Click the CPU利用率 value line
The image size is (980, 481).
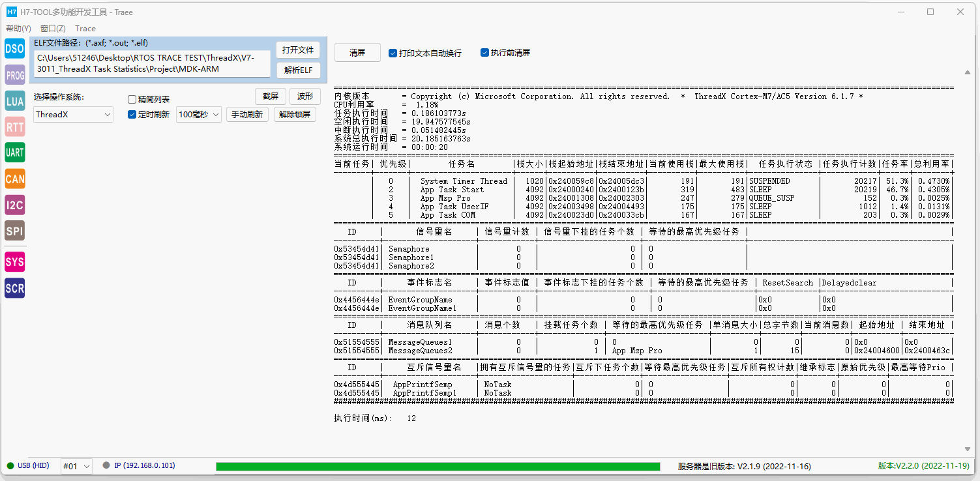coord(387,105)
